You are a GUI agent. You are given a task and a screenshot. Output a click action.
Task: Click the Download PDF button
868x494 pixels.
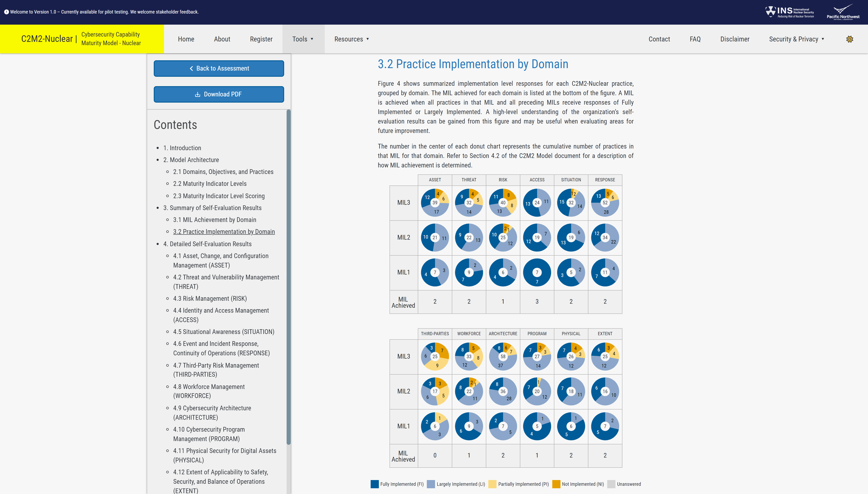coord(219,94)
